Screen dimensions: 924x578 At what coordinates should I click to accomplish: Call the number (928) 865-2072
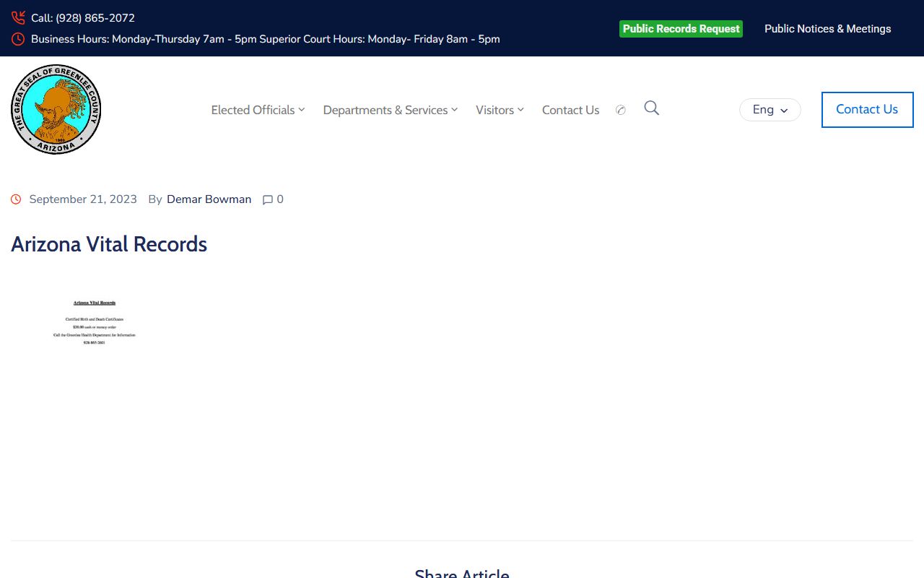coord(95,18)
